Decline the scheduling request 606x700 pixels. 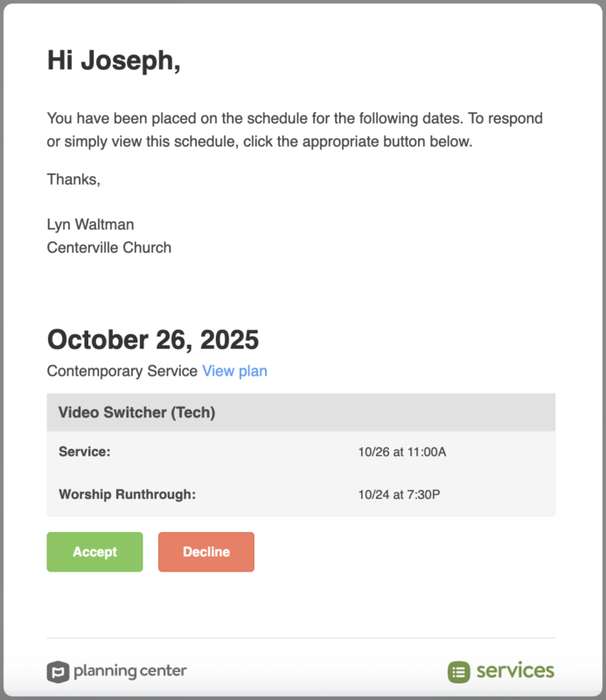(205, 551)
